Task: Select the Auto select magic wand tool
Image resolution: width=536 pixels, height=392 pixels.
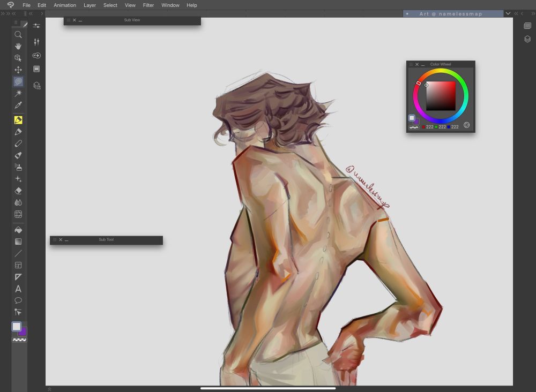Action: 18,93
